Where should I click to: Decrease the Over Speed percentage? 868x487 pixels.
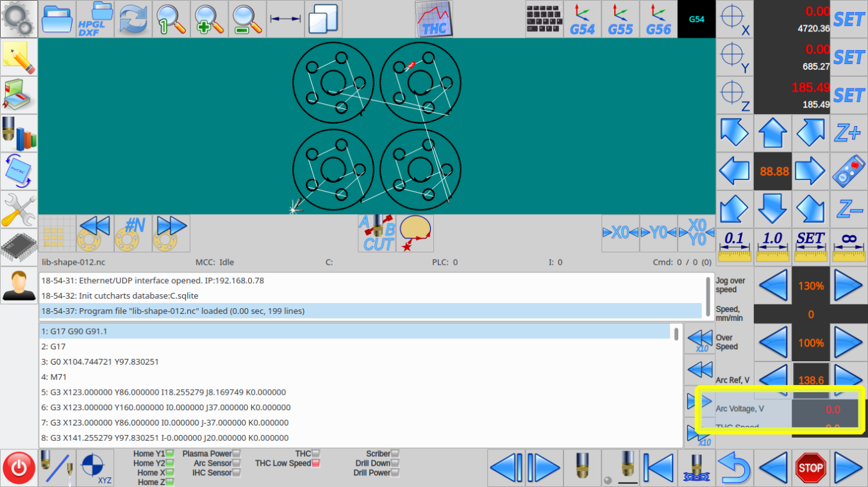pos(773,343)
